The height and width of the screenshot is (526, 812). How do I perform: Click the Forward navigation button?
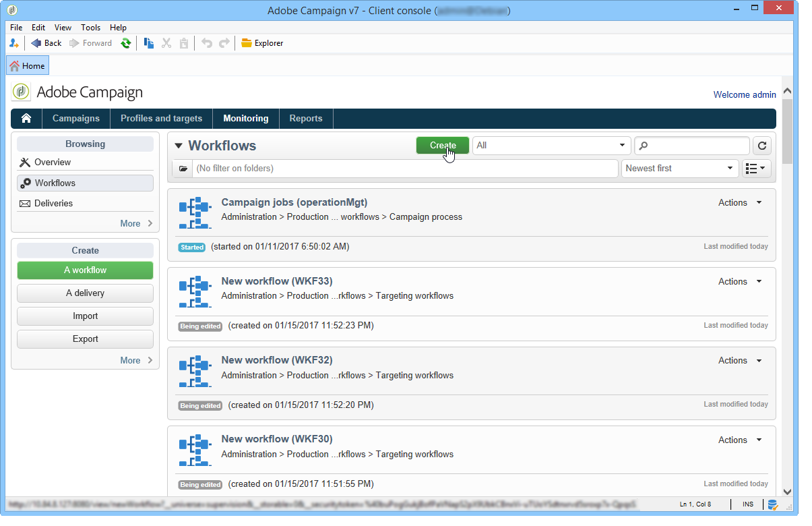point(90,43)
